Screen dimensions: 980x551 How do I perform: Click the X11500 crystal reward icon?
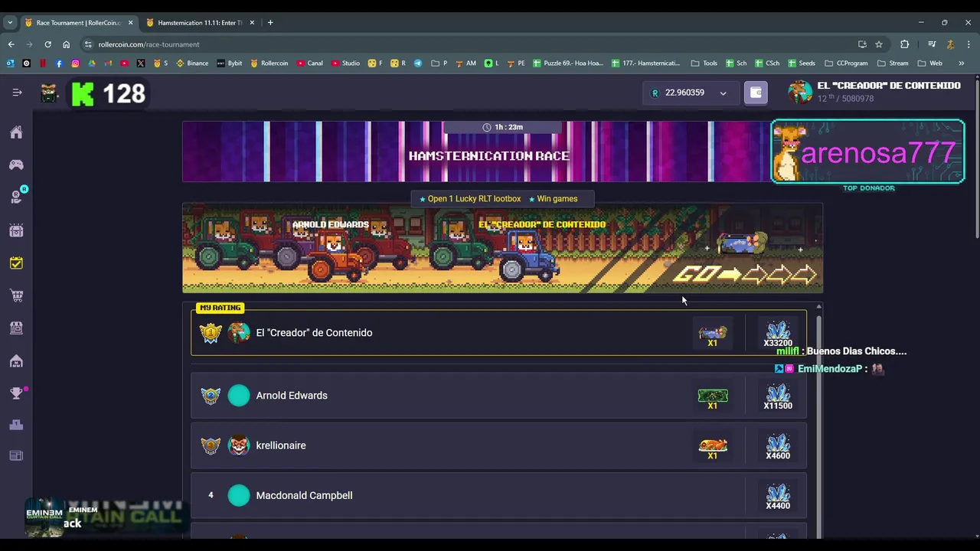pyautogui.click(x=778, y=396)
